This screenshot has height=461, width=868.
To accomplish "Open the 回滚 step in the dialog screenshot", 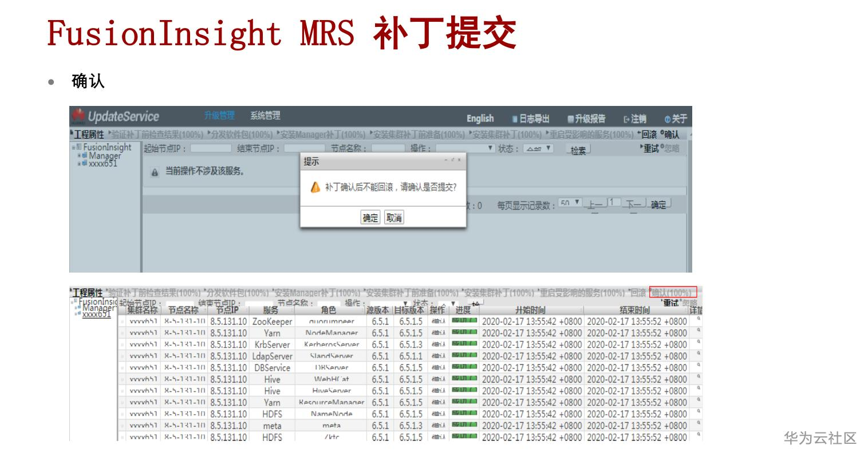I will pyautogui.click(x=648, y=135).
